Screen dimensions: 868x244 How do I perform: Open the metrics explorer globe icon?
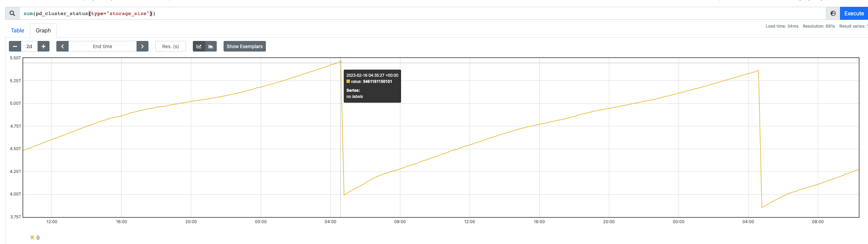pos(833,14)
